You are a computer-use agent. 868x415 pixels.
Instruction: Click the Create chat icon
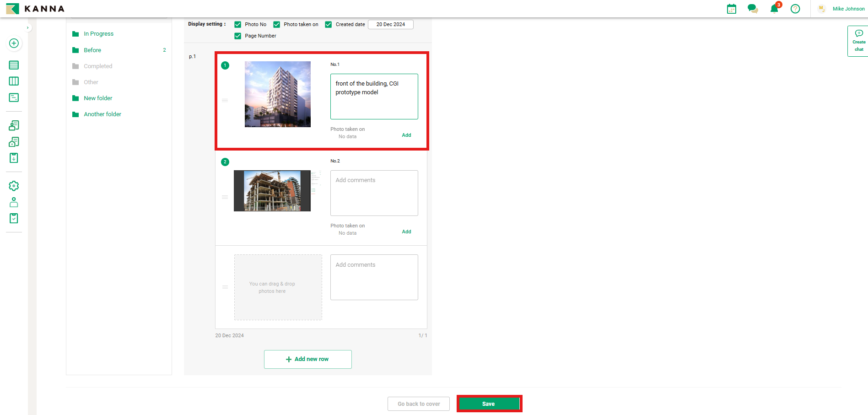[858, 41]
